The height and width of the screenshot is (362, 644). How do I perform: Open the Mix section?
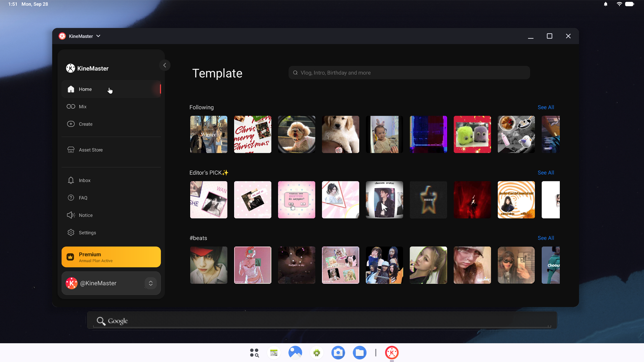(x=111, y=107)
